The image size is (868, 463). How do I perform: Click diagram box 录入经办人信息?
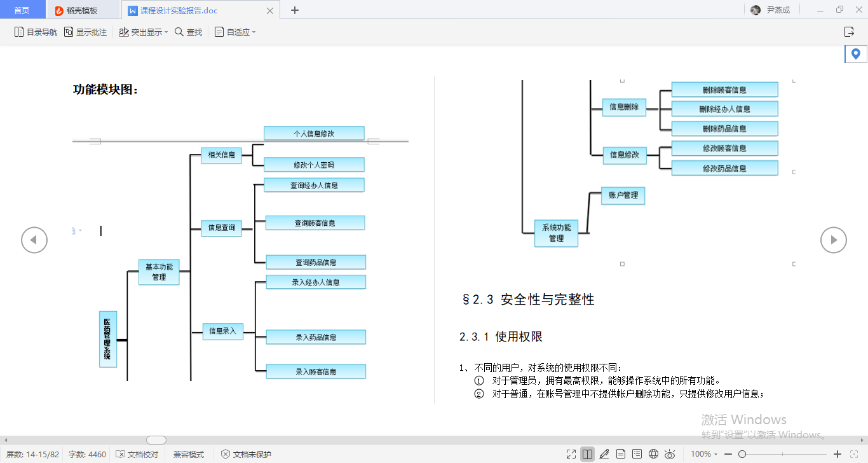point(316,282)
